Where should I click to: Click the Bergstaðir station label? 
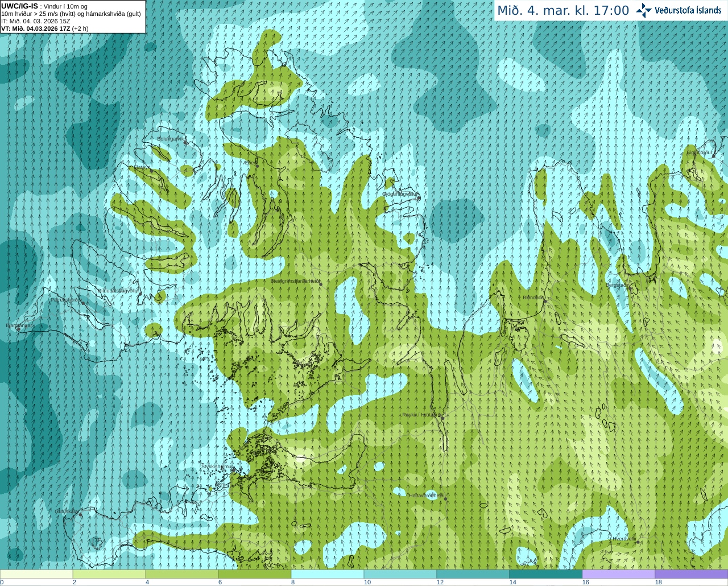coord(617,285)
